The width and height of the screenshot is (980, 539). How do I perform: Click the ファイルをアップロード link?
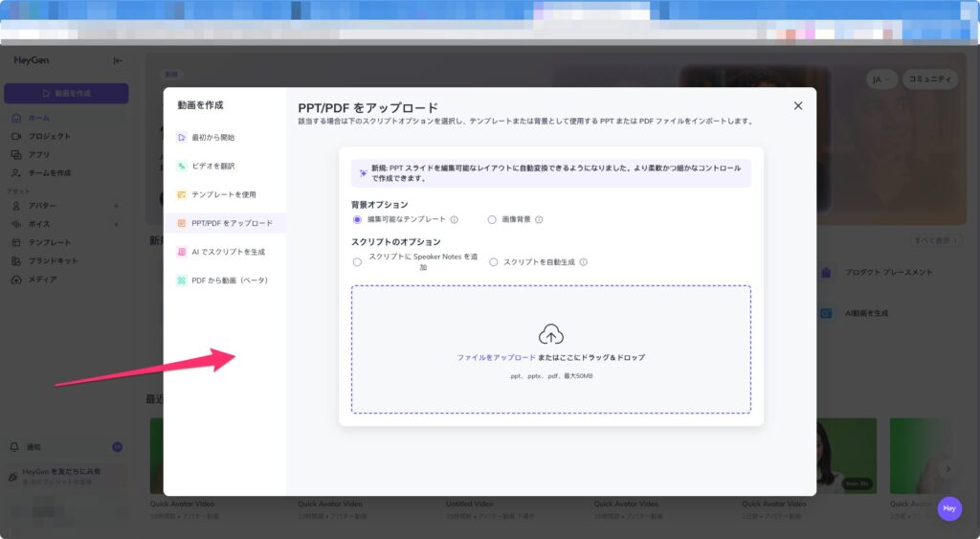tap(496, 358)
